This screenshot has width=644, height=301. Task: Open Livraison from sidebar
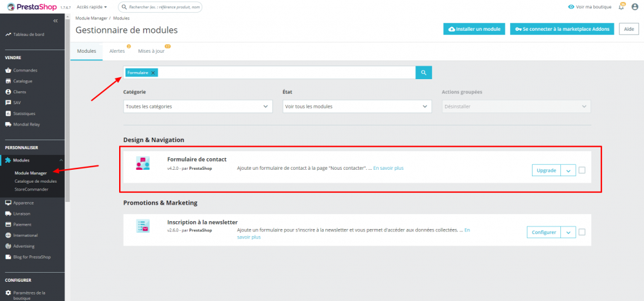(x=17, y=214)
